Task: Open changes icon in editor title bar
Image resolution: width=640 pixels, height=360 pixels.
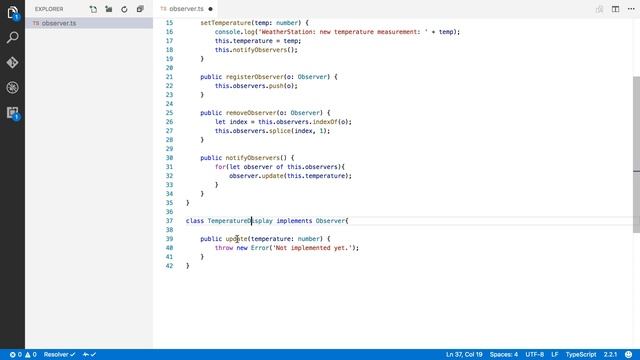Action: tap(599, 9)
